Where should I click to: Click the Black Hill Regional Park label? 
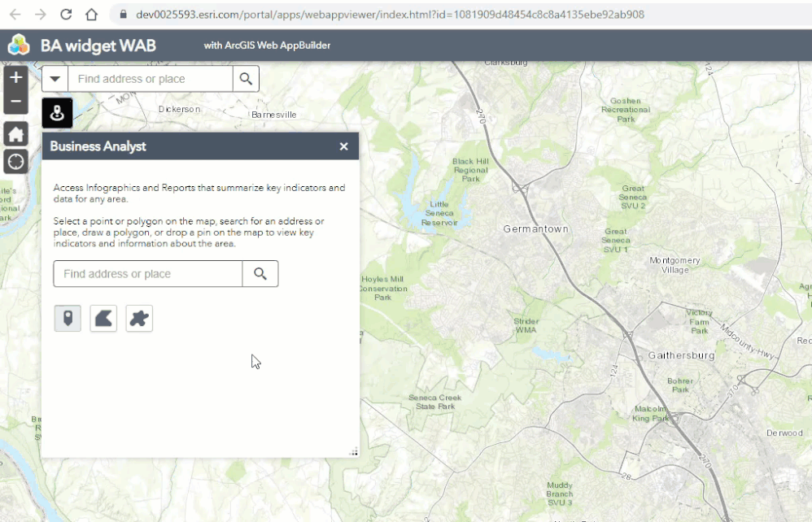471,170
